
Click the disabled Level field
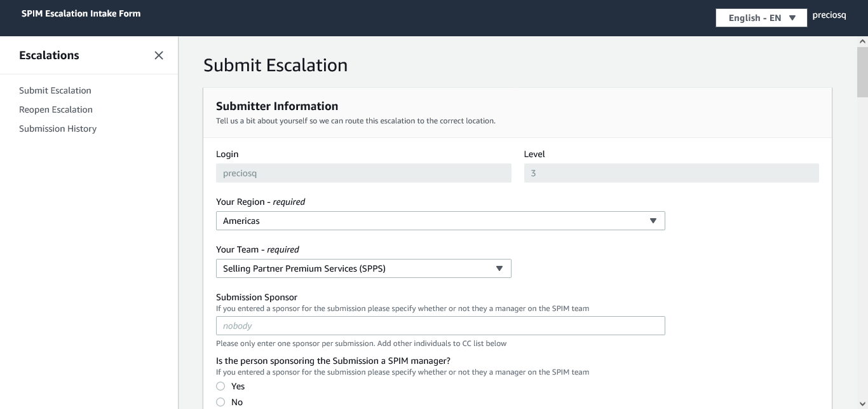pyautogui.click(x=671, y=173)
